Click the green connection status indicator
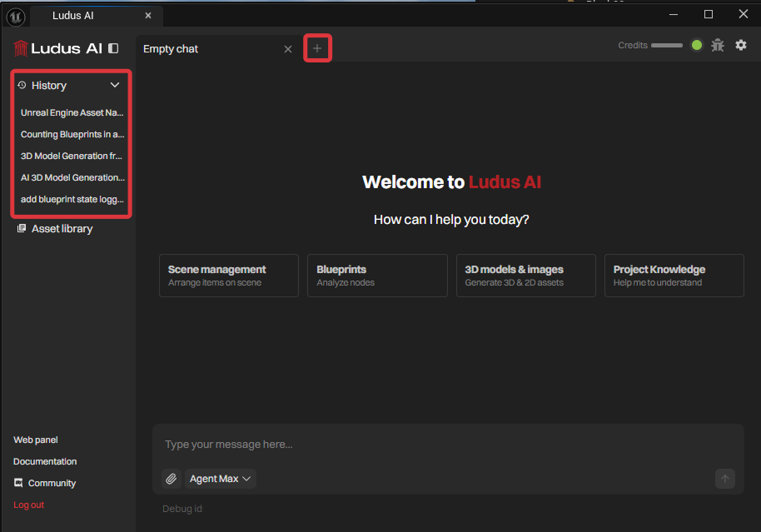 696,45
